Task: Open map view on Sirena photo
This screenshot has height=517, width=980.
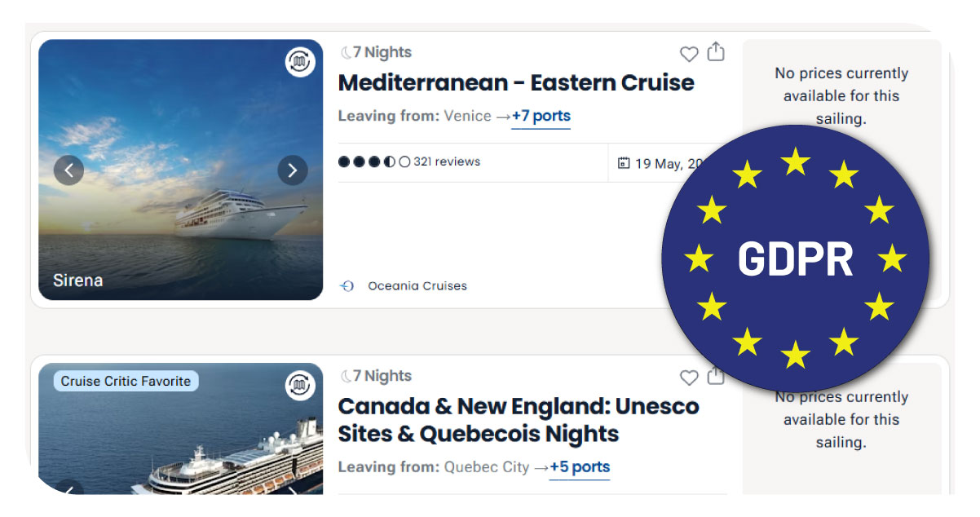Action: (300, 62)
